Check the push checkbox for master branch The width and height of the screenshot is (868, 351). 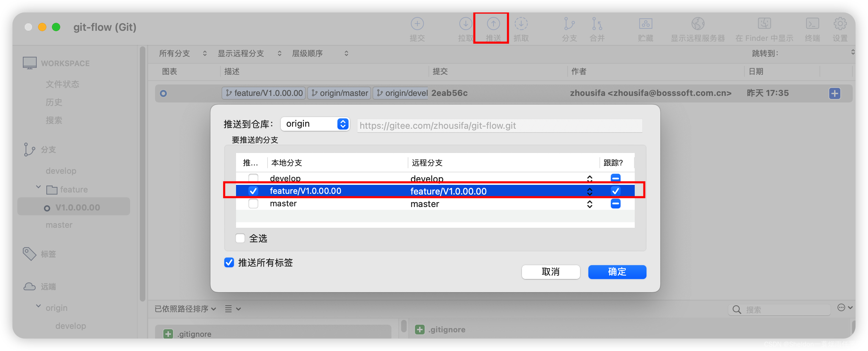coord(253,204)
